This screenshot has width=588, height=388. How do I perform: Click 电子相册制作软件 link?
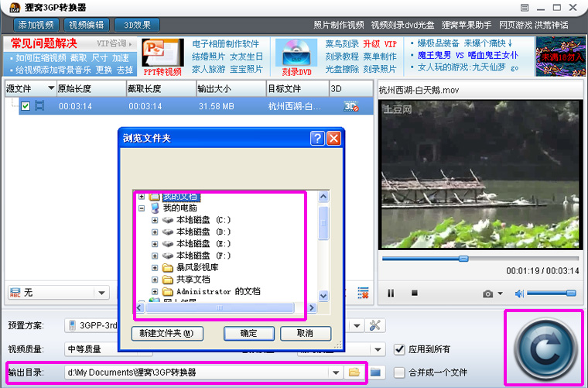[x=225, y=44]
